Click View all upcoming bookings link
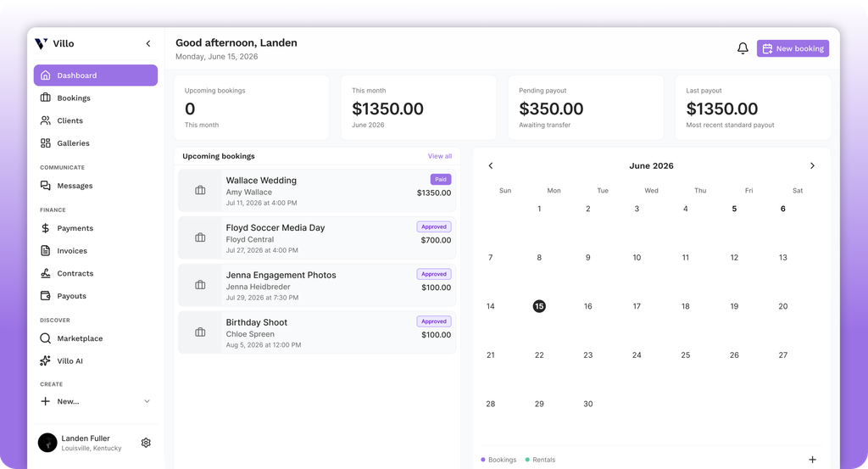 (440, 156)
